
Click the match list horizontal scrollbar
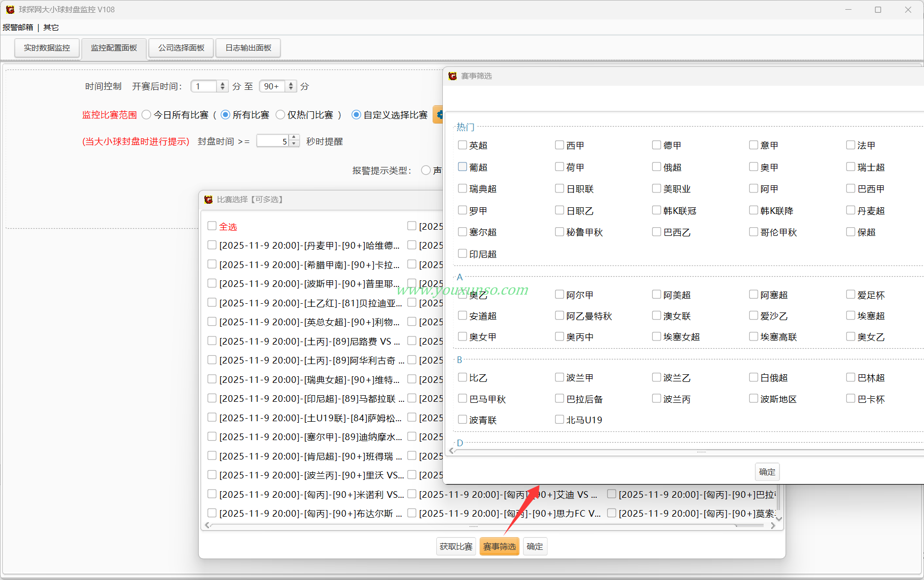(x=474, y=525)
